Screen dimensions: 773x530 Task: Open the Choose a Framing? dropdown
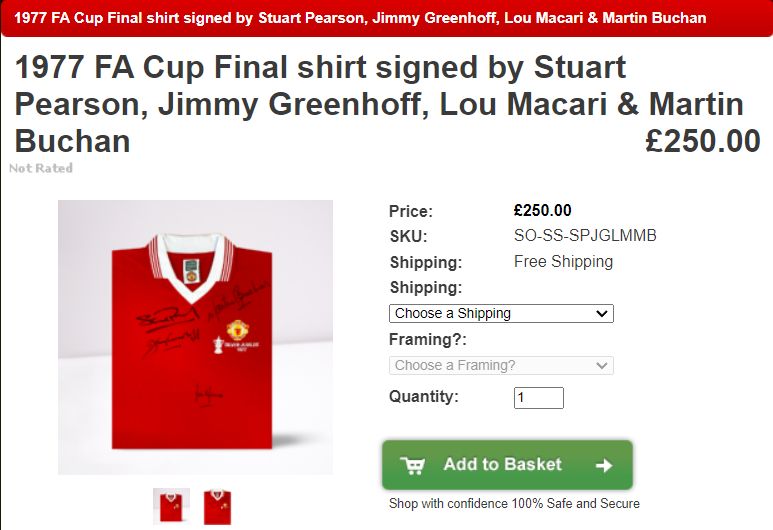501,365
